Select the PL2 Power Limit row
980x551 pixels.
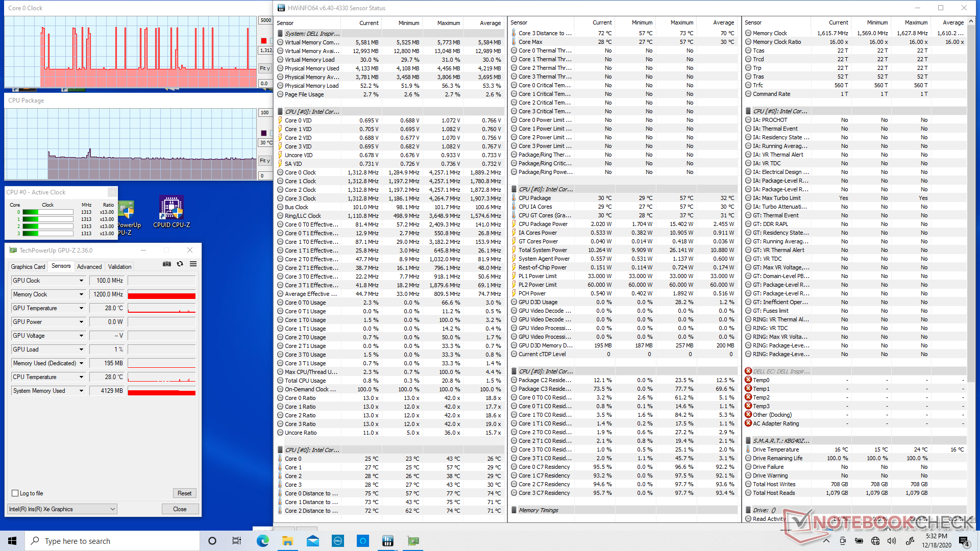(x=623, y=285)
